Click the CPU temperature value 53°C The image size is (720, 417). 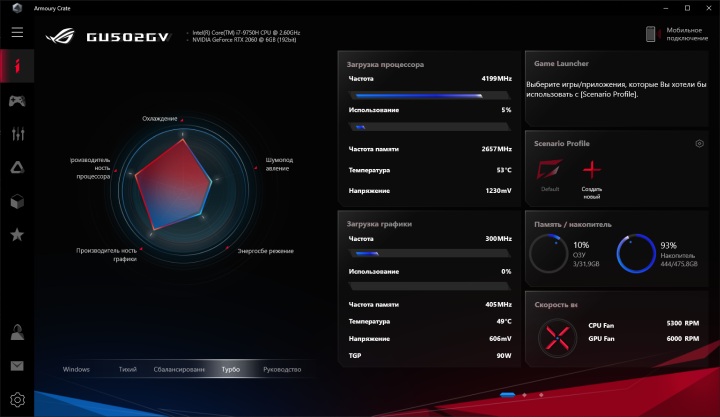(x=504, y=170)
